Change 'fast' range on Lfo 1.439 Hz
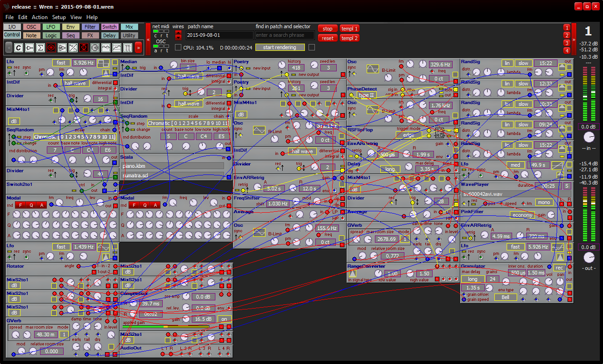 pos(61,247)
